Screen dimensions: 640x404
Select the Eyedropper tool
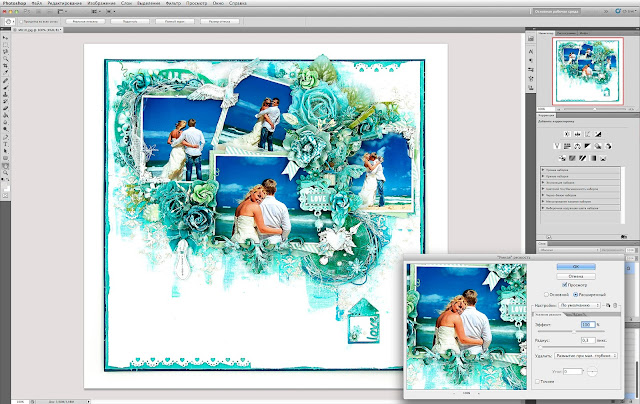[x=5, y=72]
